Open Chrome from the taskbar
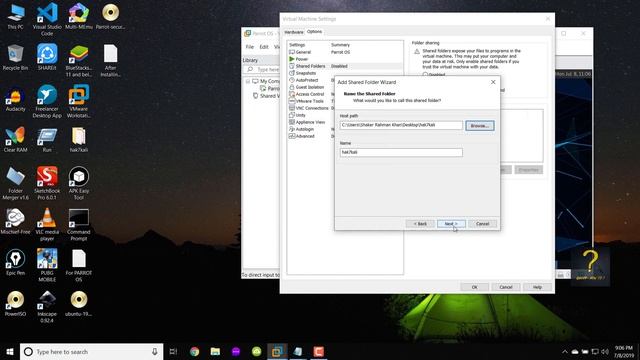This screenshot has height=360, width=640. click(x=195, y=351)
